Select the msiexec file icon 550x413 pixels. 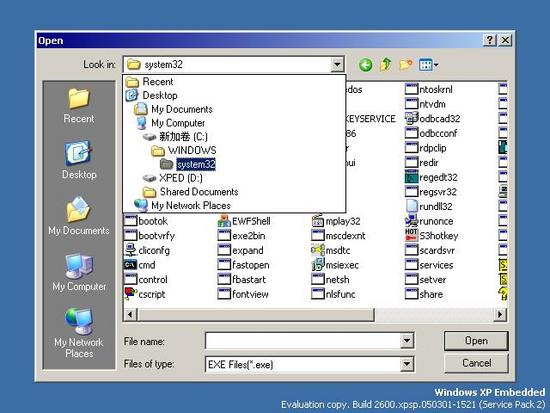(x=318, y=265)
